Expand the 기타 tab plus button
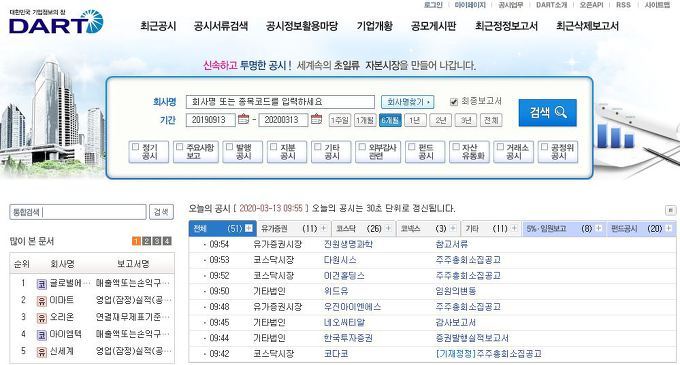Image resolution: width=680 pixels, height=365 pixels. click(514, 228)
